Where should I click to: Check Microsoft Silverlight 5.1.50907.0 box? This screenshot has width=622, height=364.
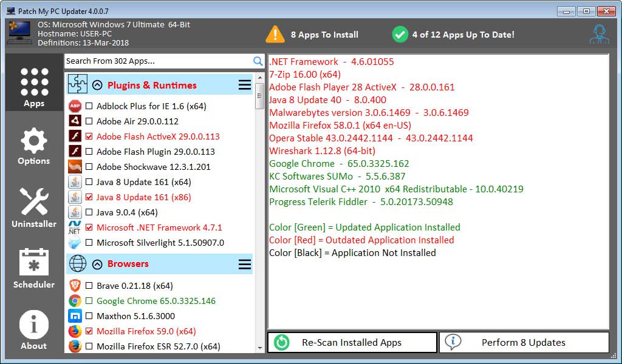(89, 243)
